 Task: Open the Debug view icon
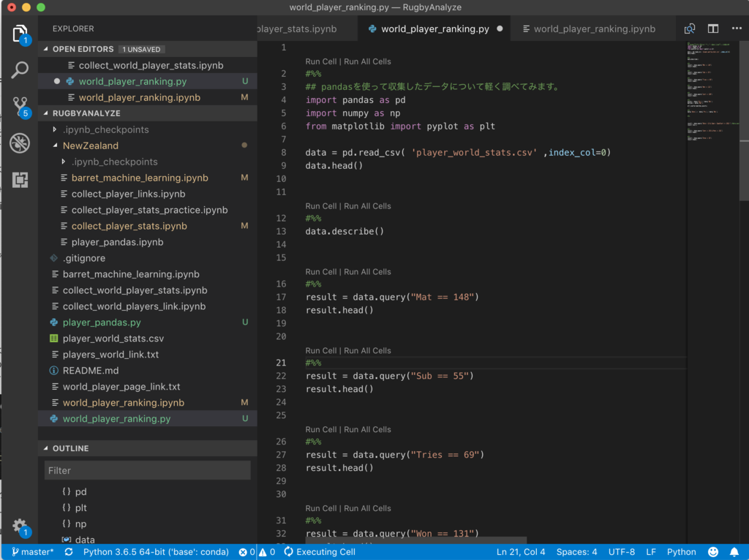20,143
